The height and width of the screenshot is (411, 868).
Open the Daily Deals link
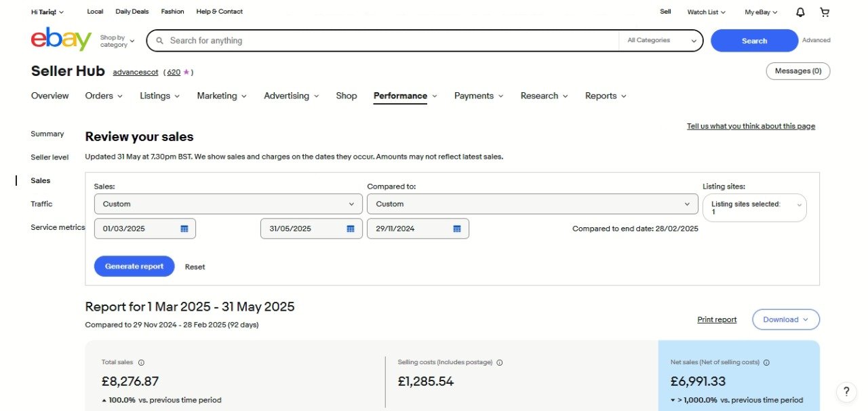[x=132, y=12]
